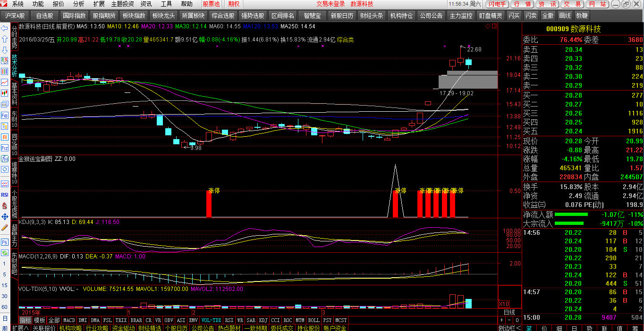Switch to 60-minute period
The height and width of the screenshot is (331, 644).
point(5,307)
